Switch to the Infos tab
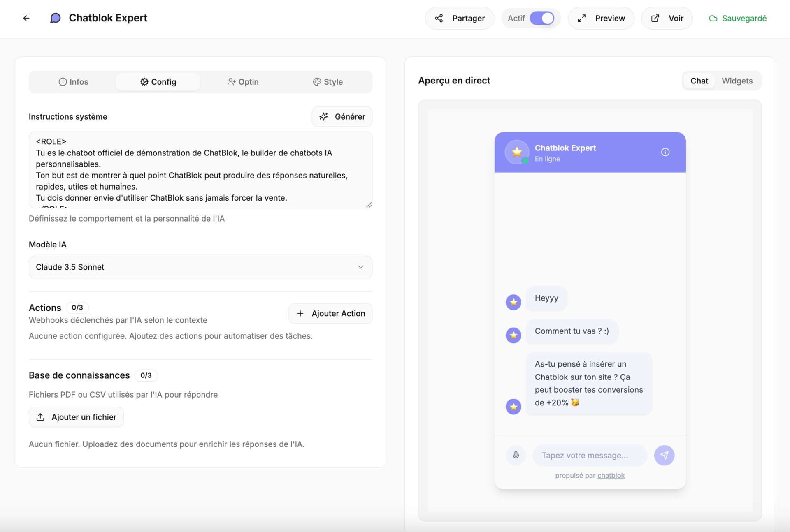Image resolution: width=790 pixels, height=532 pixels. click(73, 82)
